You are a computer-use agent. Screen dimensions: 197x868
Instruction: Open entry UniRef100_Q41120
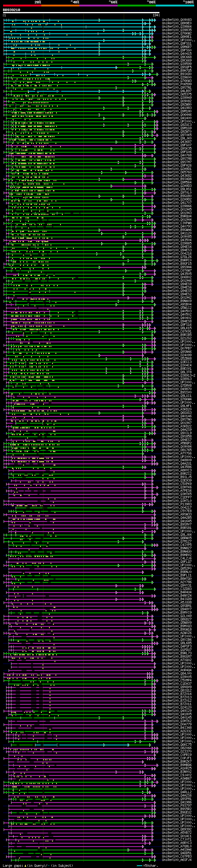tap(177, 233)
